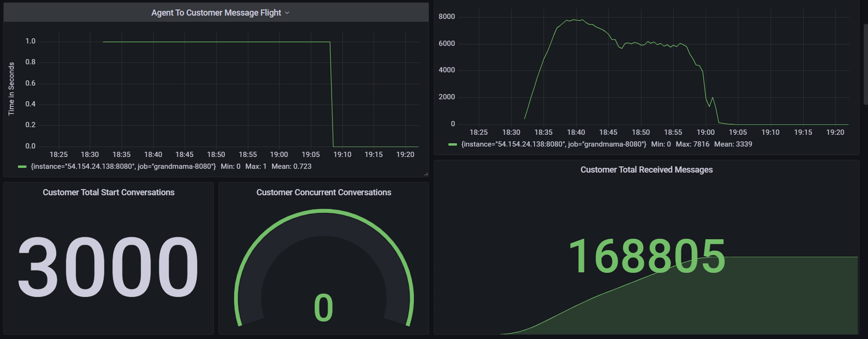Open the Customer Total Start Conversations panel title
The image size is (868, 339).
108,192
